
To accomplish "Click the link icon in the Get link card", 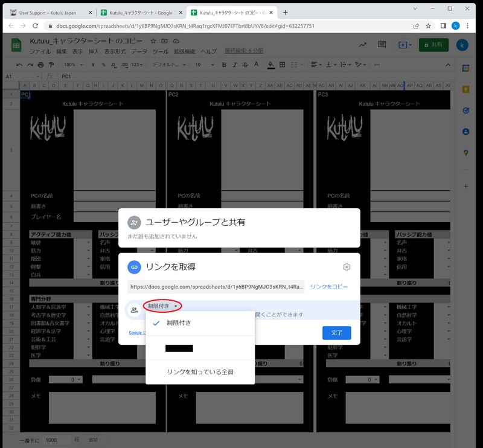I will coord(134,267).
